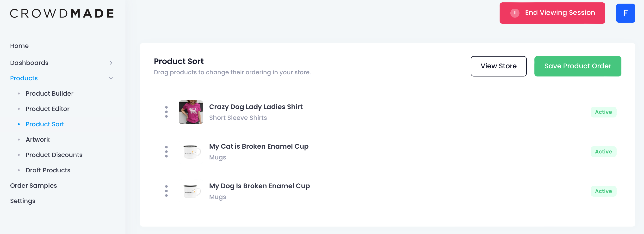
Task: Click Save Product Order button
Action: click(x=577, y=66)
